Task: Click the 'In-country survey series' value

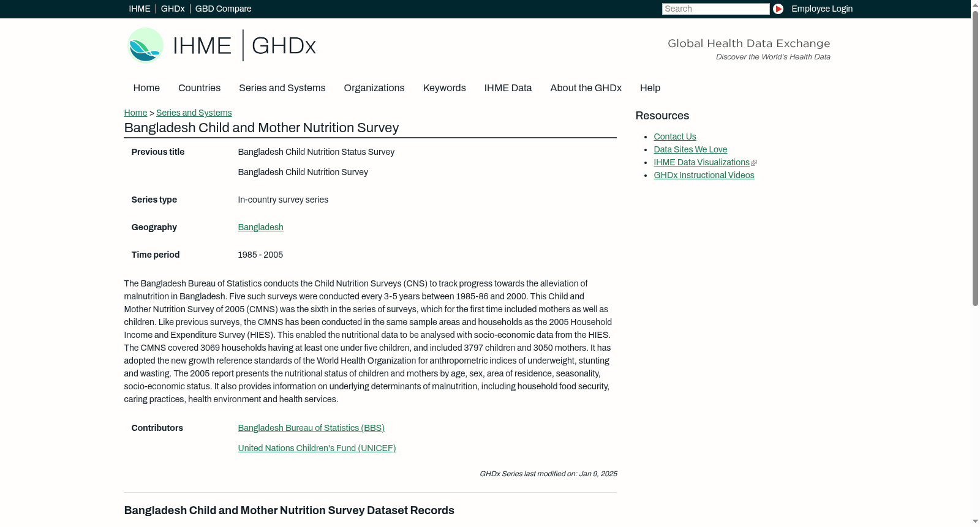Action: coord(283,200)
